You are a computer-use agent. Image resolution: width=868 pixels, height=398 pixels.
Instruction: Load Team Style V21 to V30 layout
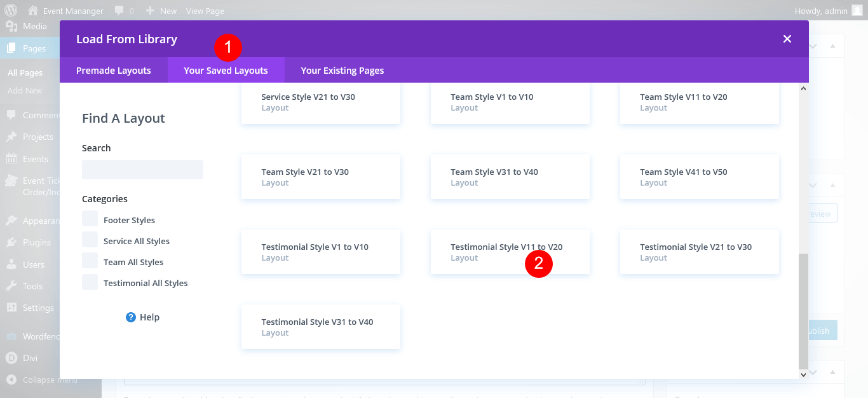[321, 177]
